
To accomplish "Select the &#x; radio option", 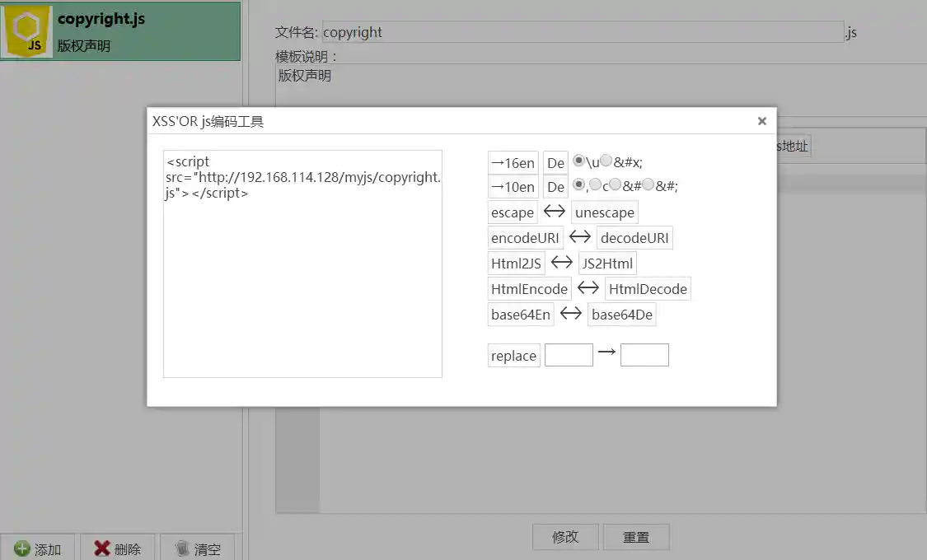I will [x=606, y=160].
